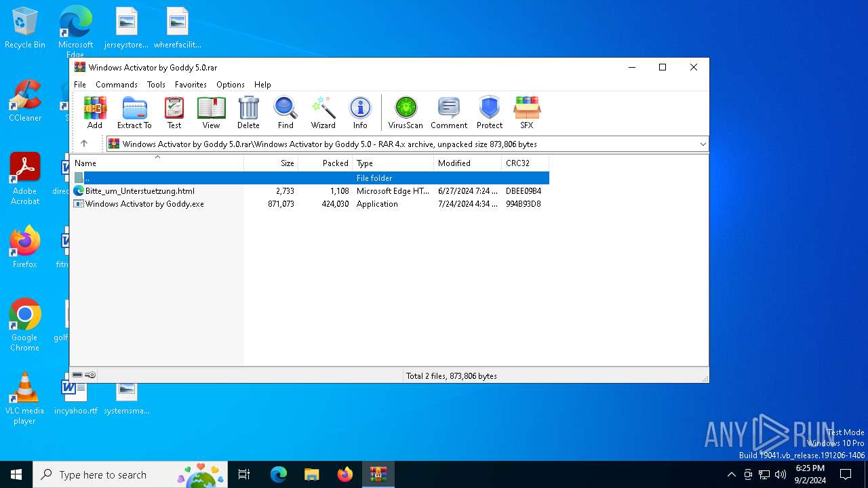This screenshot has width=868, height=488.
Task: Click CRC32 value 994B93D8
Action: coord(524,204)
